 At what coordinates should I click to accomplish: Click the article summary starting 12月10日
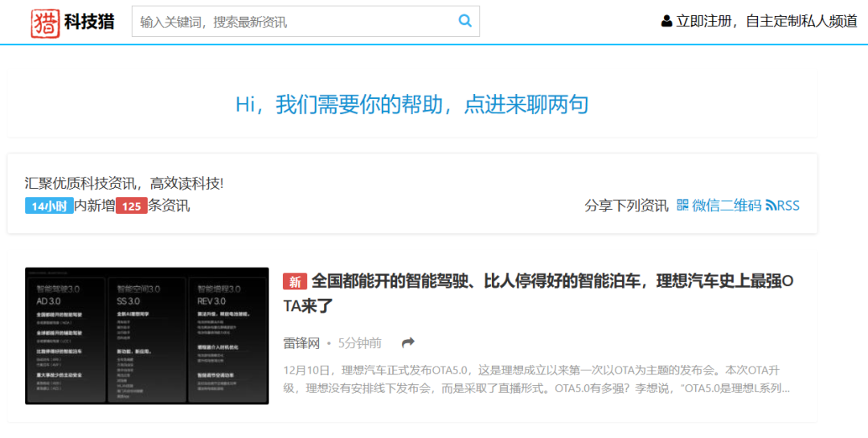(x=536, y=379)
